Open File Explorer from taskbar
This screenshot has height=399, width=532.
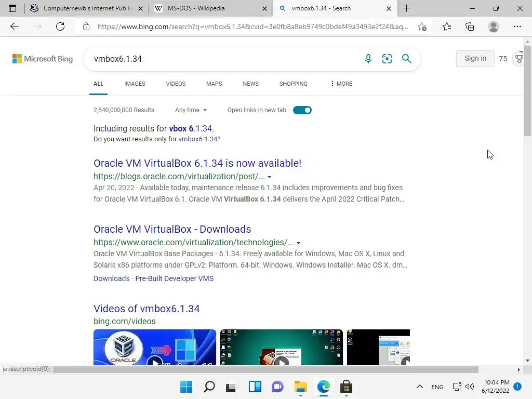[x=301, y=387]
